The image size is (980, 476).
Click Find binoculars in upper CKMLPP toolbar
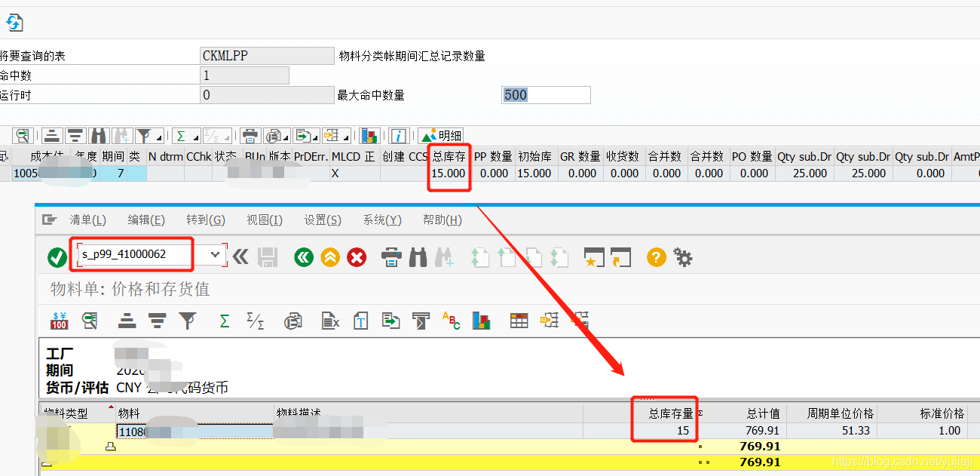coord(99,136)
